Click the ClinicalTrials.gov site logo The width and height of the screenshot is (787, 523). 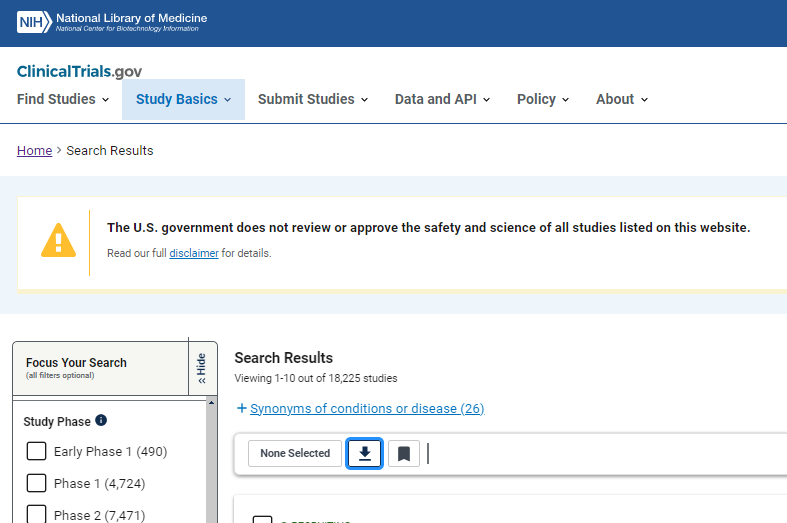tap(80, 71)
